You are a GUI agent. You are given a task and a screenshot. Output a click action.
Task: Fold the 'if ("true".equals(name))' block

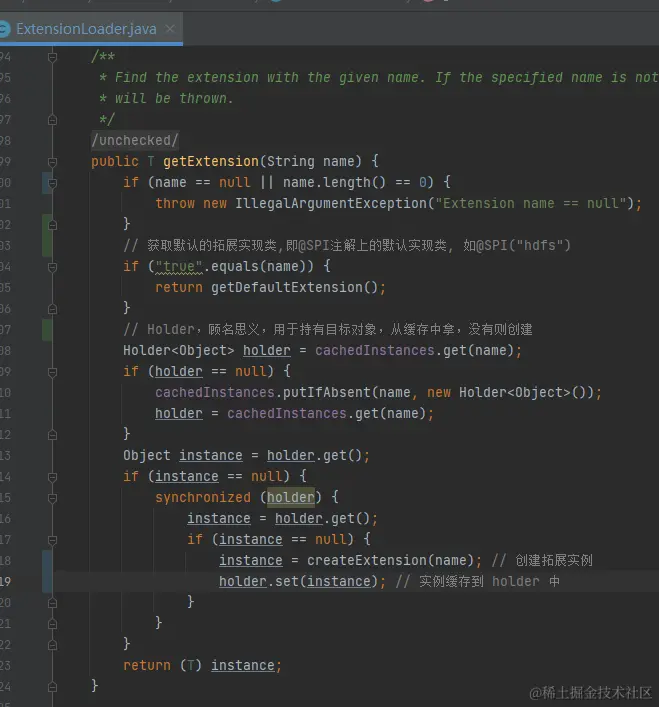(x=52, y=267)
